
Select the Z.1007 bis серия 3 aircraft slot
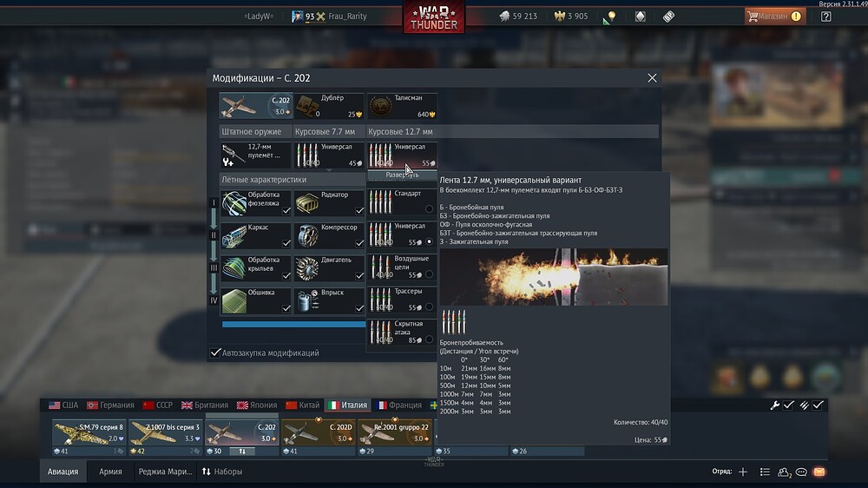166,432
